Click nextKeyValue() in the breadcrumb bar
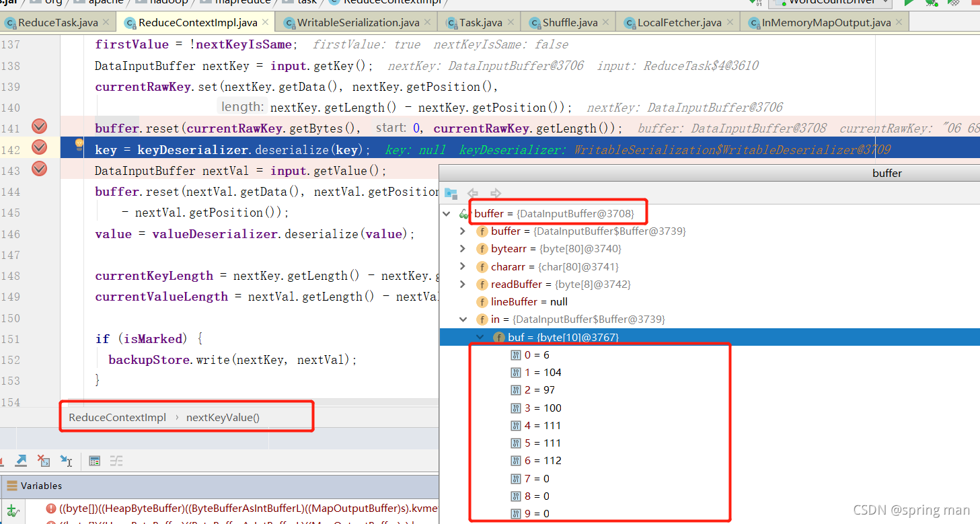 [x=223, y=417]
